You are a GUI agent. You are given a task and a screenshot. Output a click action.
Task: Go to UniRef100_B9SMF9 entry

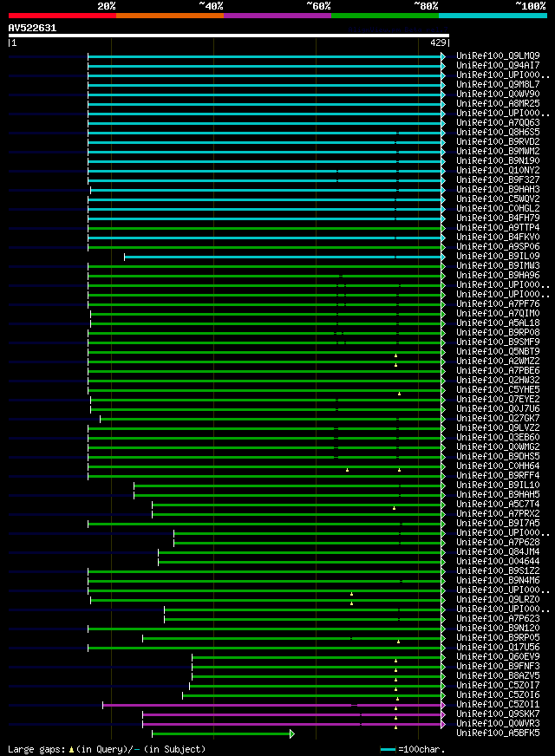tap(498, 342)
